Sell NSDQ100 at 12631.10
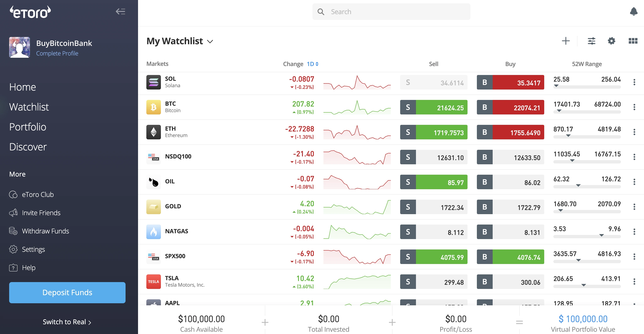Screen dimensions: 644x334 (434, 157)
